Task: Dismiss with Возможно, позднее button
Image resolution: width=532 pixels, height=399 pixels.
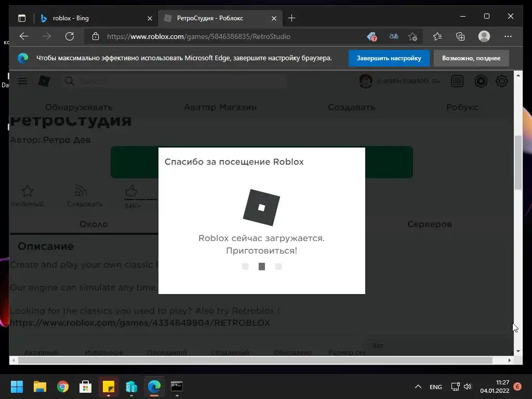Action: (471, 58)
